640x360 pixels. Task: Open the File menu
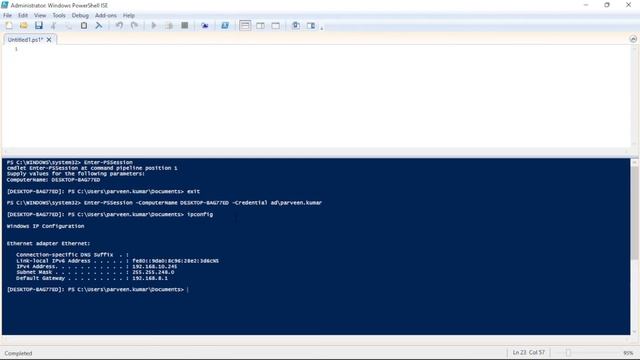[7, 15]
